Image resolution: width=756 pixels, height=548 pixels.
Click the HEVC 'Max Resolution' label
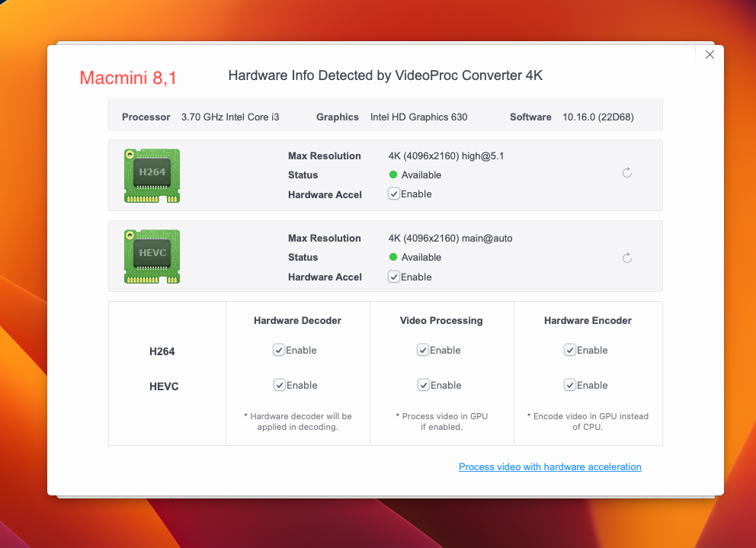[325, 239]
